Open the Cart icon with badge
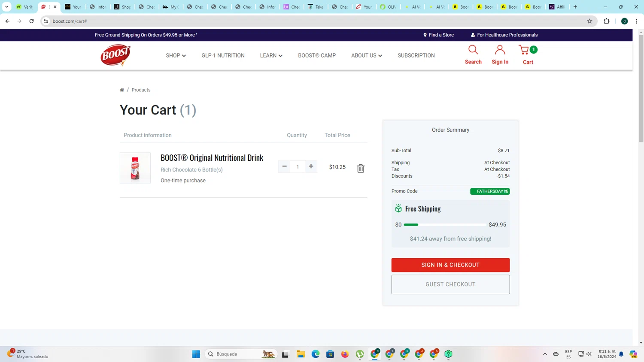Image resolution: width=644 pixels, height=362 pixels. (x=528, y=50)
